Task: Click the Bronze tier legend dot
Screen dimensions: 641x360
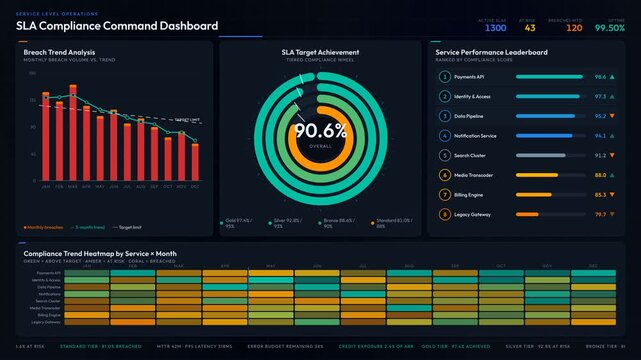Action: click(320, 223)
